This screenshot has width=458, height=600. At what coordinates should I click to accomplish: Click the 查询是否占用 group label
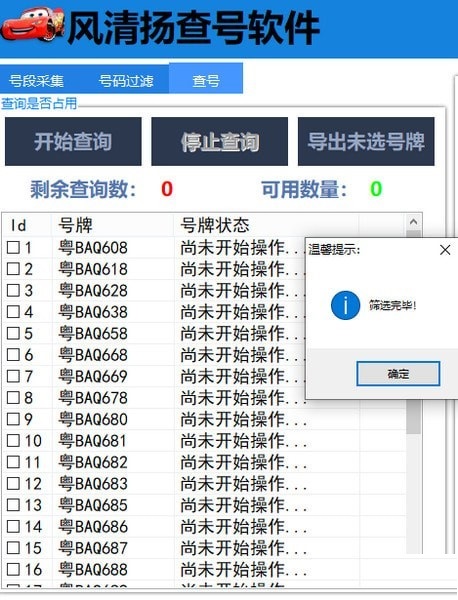click(x=39, y=103)
